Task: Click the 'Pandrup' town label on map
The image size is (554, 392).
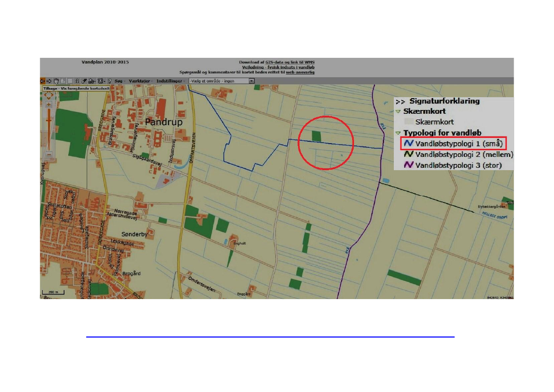Action: click(x=164, y=122)
